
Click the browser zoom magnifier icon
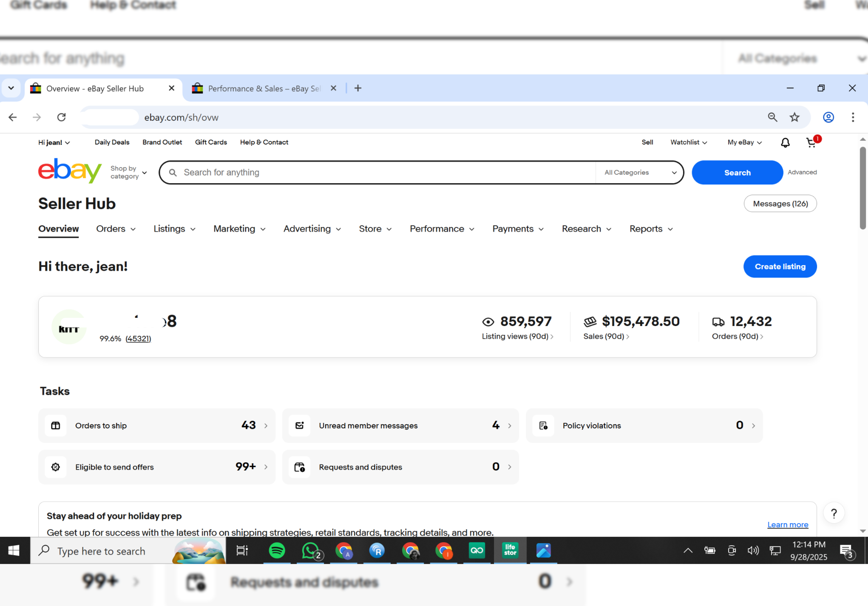point(772,117)
